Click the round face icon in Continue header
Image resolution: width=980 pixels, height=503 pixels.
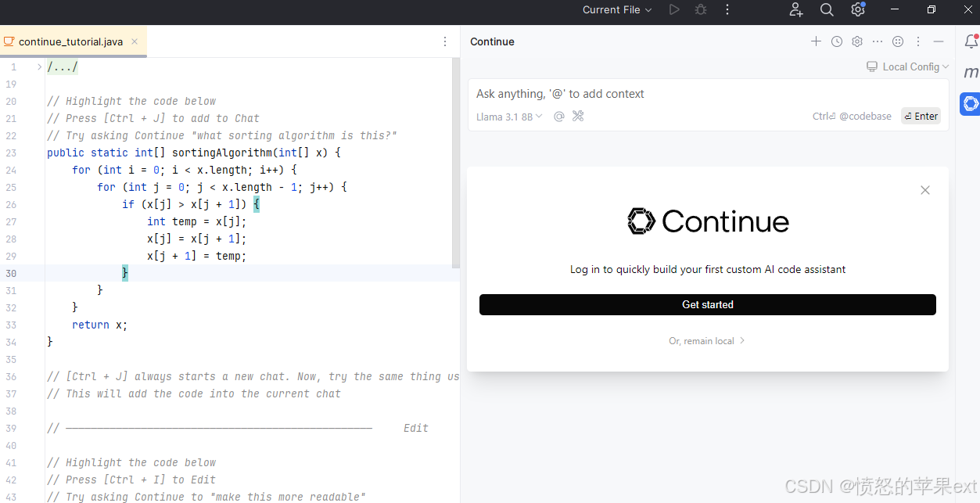click(898, 41)
